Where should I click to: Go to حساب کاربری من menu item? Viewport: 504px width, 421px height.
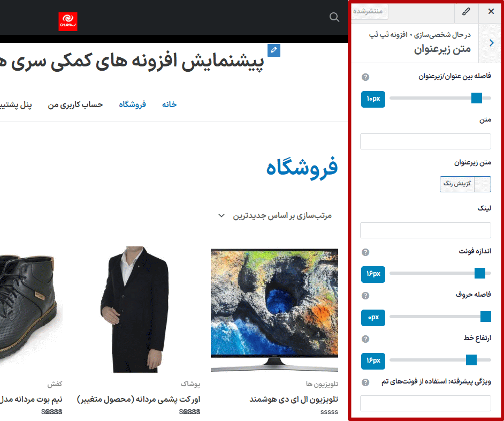(75, 104)
